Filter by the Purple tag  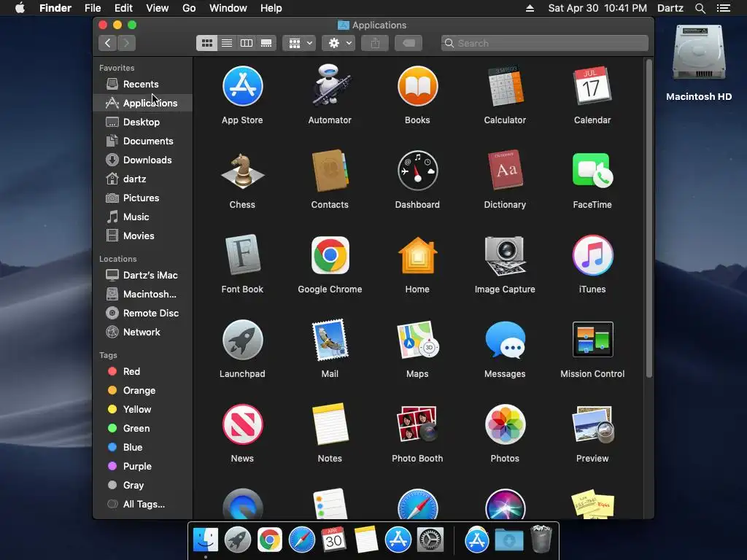click(x=143, y=467)
